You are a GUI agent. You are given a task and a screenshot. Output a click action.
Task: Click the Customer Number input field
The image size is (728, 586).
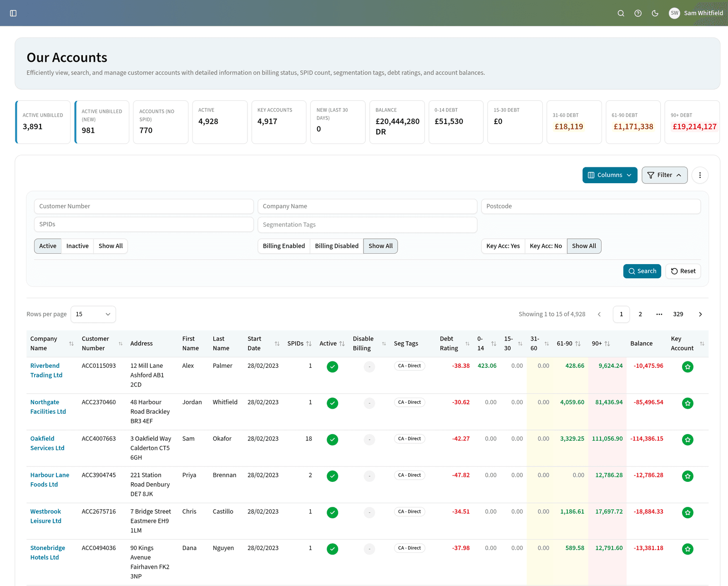pyautogui.click(x=144, y=206)
